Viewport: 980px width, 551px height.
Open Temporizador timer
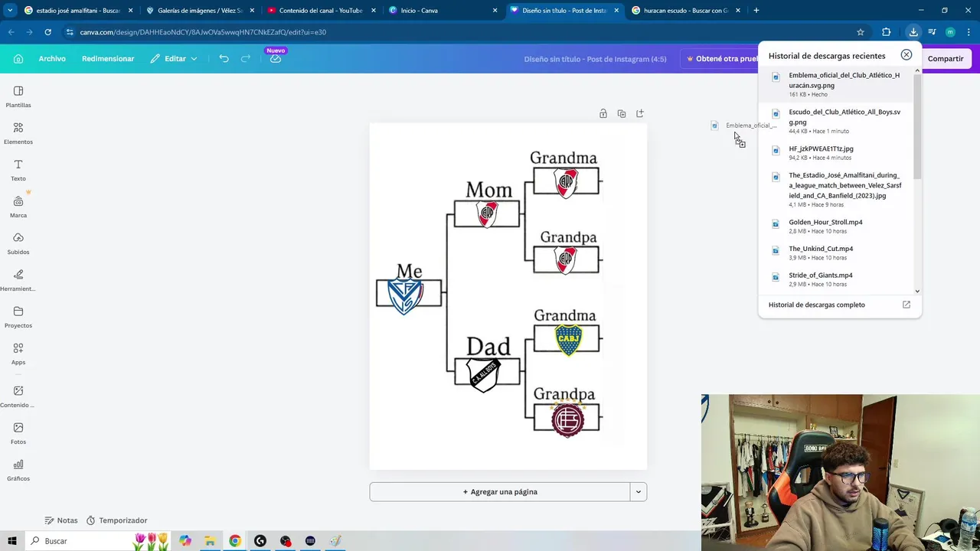(x=116, y=520)
